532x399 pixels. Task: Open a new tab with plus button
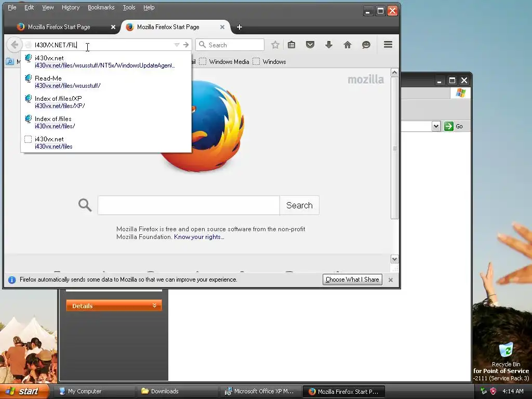239,27
